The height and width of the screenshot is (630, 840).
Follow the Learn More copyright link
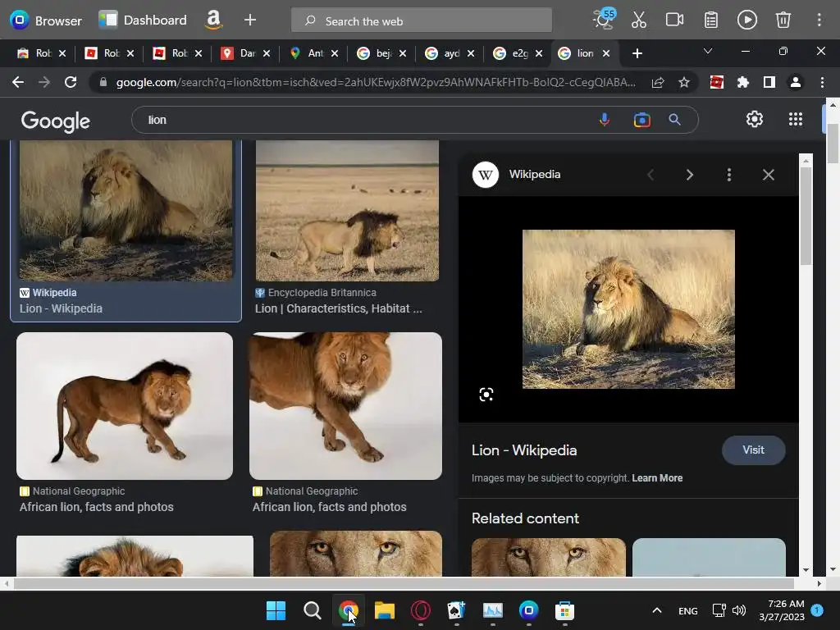pyautogui.click(x=657, y=478)
